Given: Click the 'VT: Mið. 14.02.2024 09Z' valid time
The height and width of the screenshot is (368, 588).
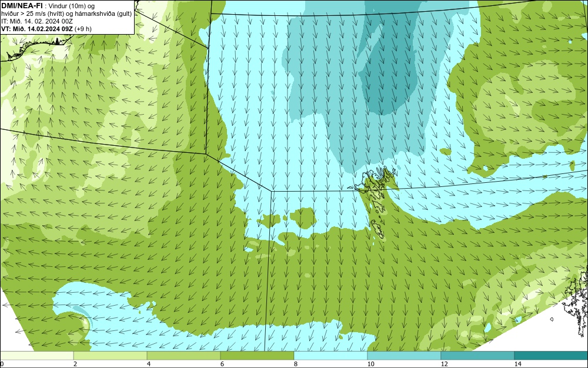Looking at the screenshot, I should [37, 29].
